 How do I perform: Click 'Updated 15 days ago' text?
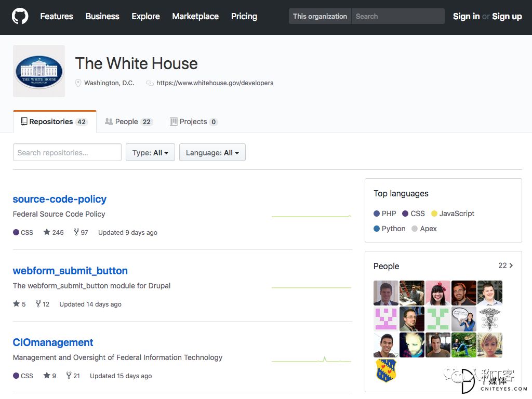click(x=121, y=376)
